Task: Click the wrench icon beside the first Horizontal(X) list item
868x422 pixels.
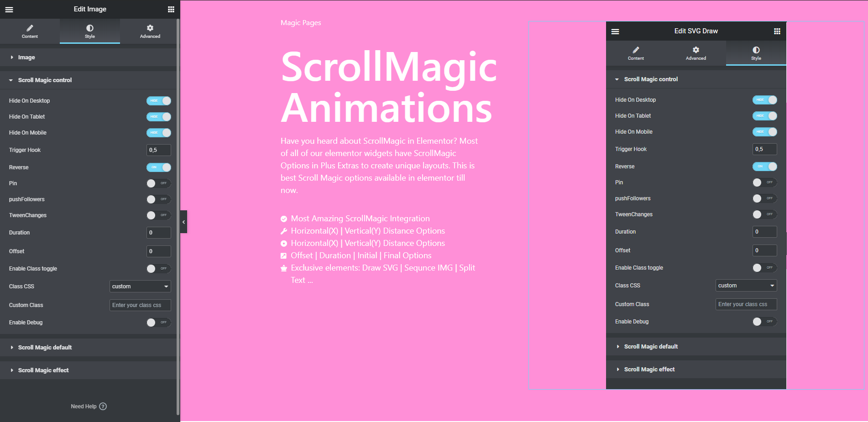Action: click(284, 231)
